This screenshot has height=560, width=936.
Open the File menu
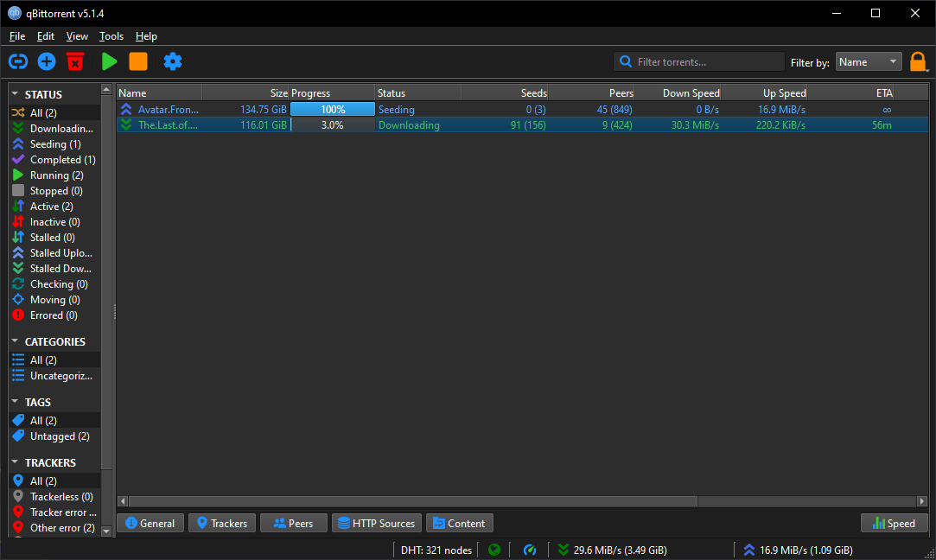17,35
